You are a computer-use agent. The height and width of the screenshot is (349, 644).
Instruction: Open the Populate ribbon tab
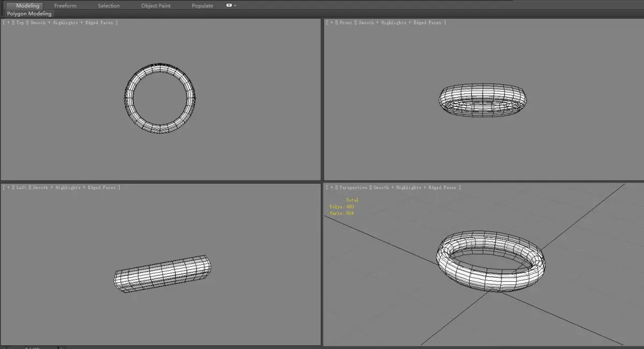tap(202, 5)
